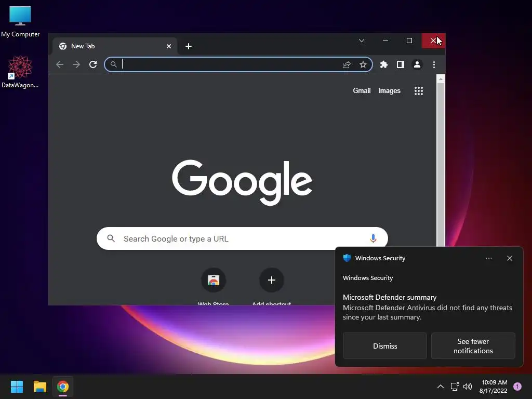Screen dimensions: 532x399
Task: Expand the tab search chevron
Action: click(x=362, y=41)
